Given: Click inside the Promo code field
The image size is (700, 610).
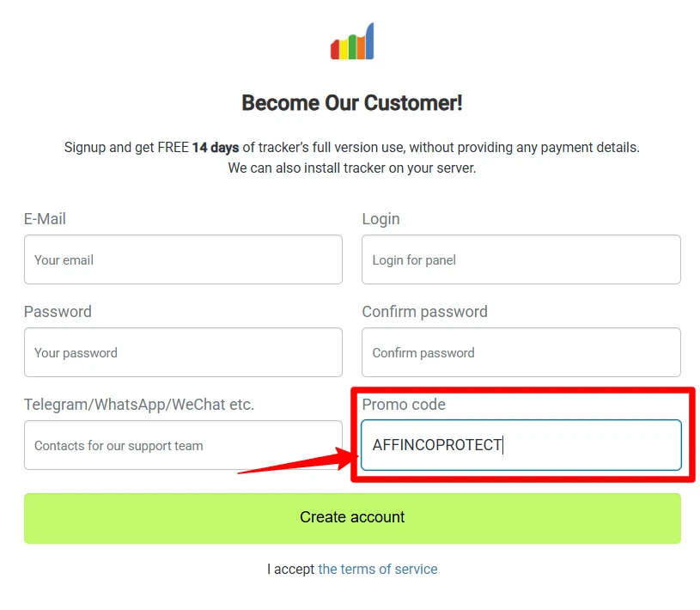Looking at the screenshot, I should coord(558,445).
